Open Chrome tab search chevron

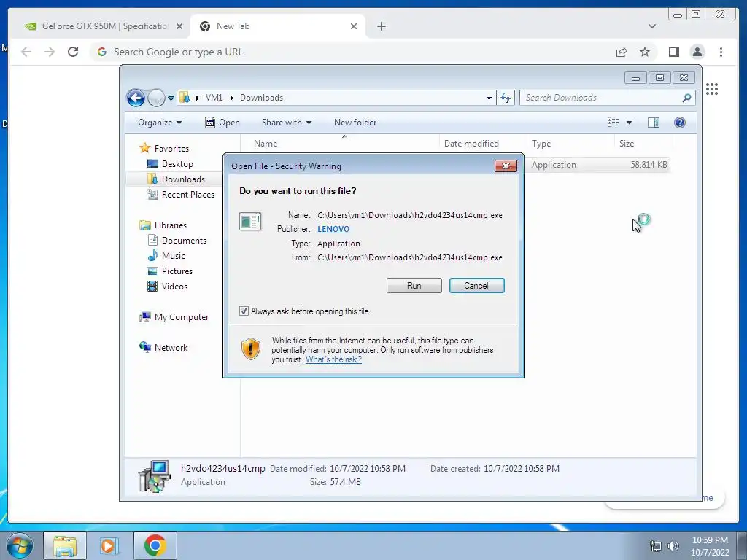coord(652,26)
